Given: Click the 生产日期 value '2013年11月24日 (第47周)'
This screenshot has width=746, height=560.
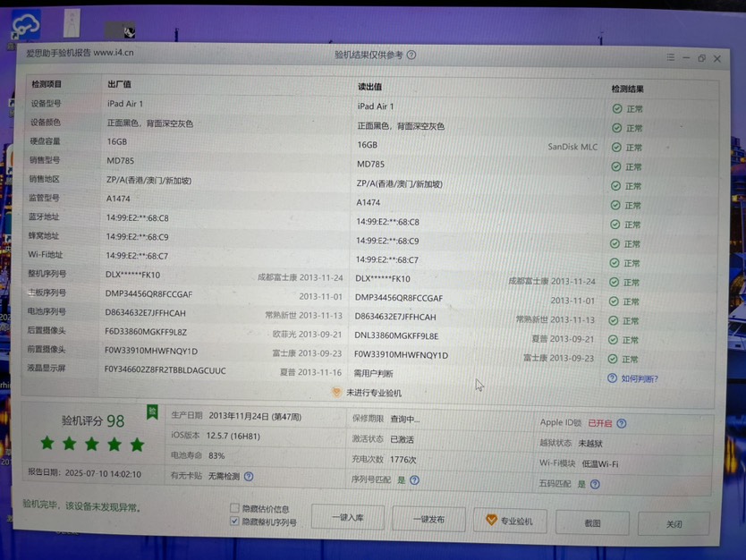Looking at the screenshot, I should tap(255, 416).
